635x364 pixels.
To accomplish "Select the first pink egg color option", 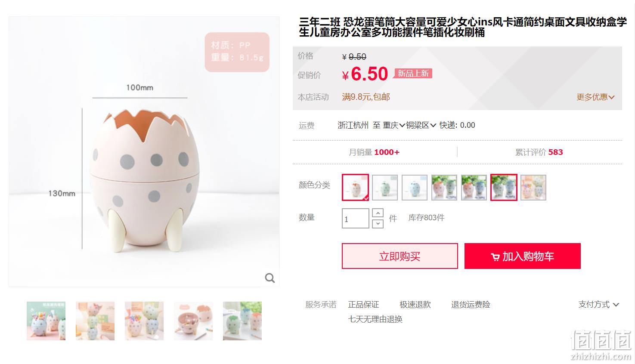I will pyautogui.click(x=356, y=187).
